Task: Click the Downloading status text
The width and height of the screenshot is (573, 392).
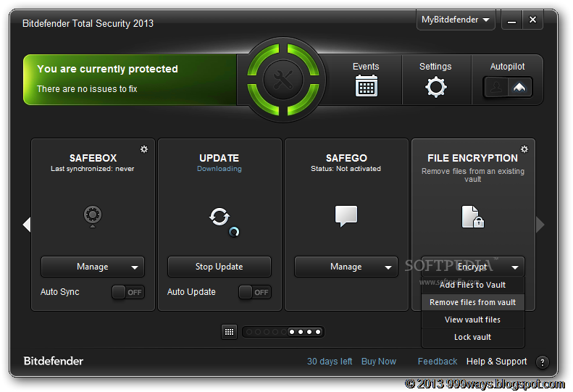Action: (219, 169)
